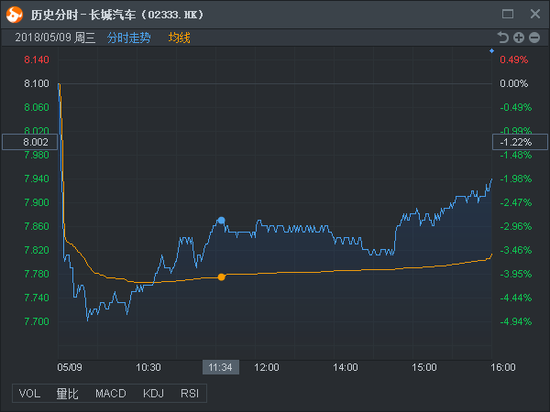Toggle the 均线 average line legend
Screen dimensions: 550x412
click(x=179, y=38)
